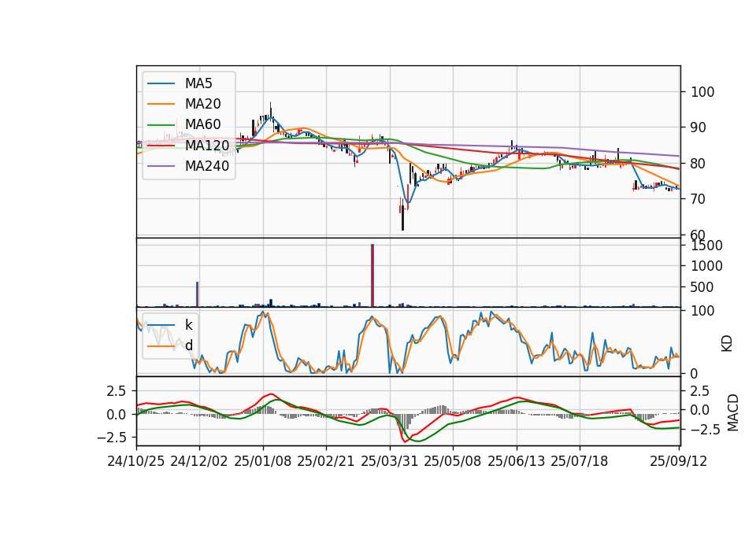
Task: Click the KD axis title
Action: coord(727,343)
